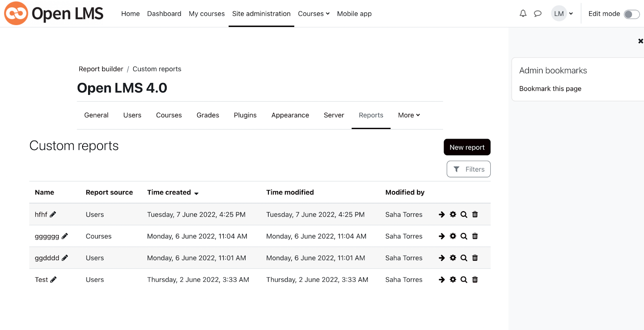The height and width of the screenshot is (330, 644).
Task: Click Report builder breadcrumb
Action: pos(101,69)
